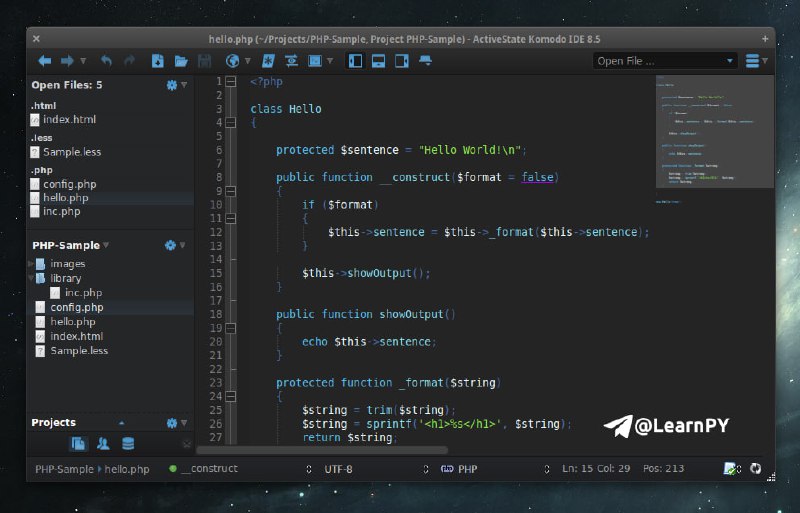Image resolution: width=800 pixels, height=513 pixels.
Task: Click the PHP-Sample panel gear icon
Action: [x=170, y=246]
